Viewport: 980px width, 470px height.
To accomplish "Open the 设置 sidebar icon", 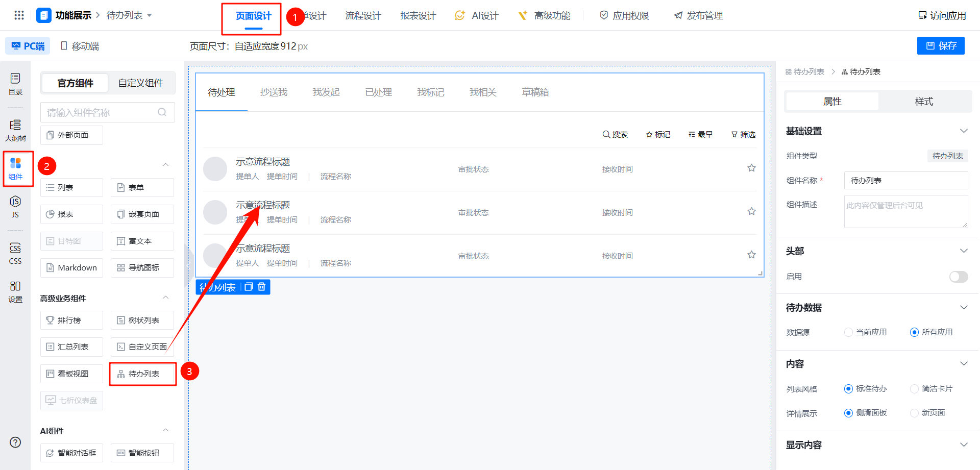I will click(15, 291).
